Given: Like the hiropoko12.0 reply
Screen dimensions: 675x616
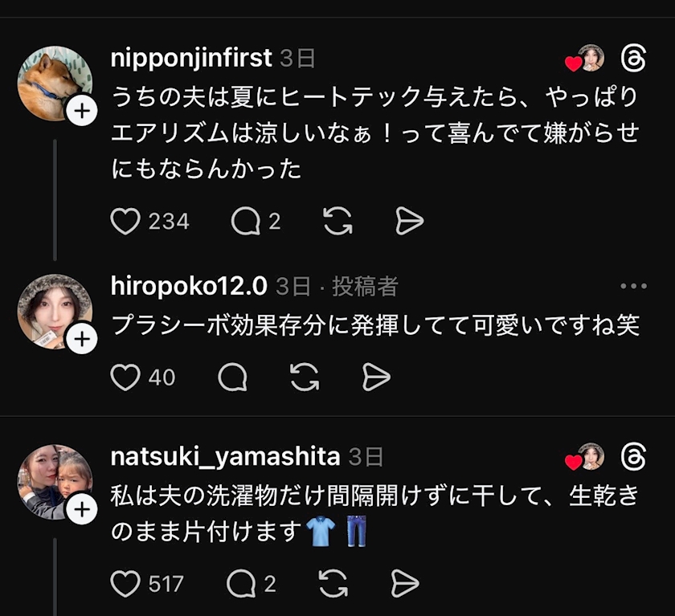Looking at the screenshot, I should (125, 377).
